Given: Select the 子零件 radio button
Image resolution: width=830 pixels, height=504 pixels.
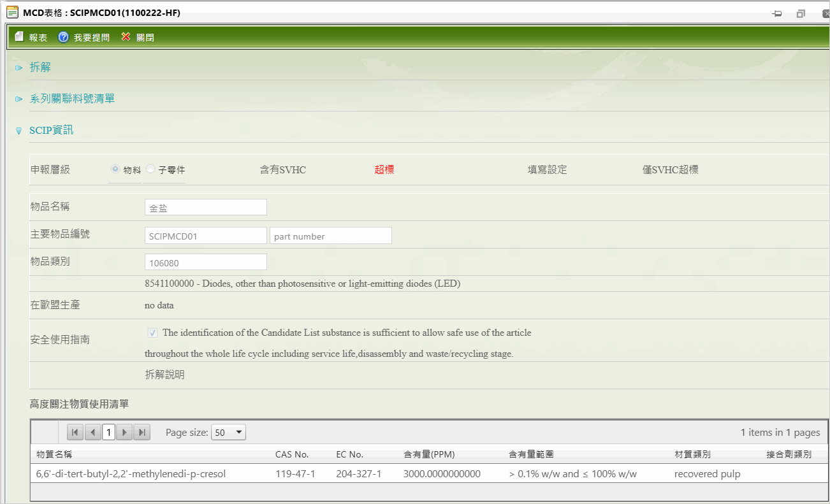Looking at the screenshot, I should pyautogui.click(x=150, y=169).
